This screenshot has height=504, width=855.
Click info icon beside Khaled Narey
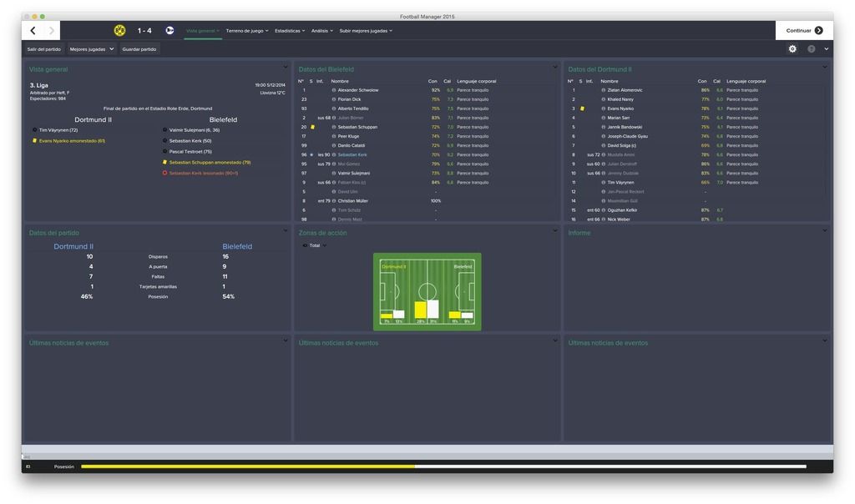point(604,99)
